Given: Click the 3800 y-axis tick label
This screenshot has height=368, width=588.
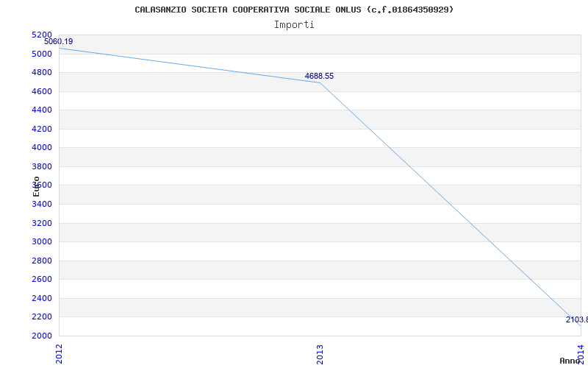Looking at the screenshot, I should point(42,166).
